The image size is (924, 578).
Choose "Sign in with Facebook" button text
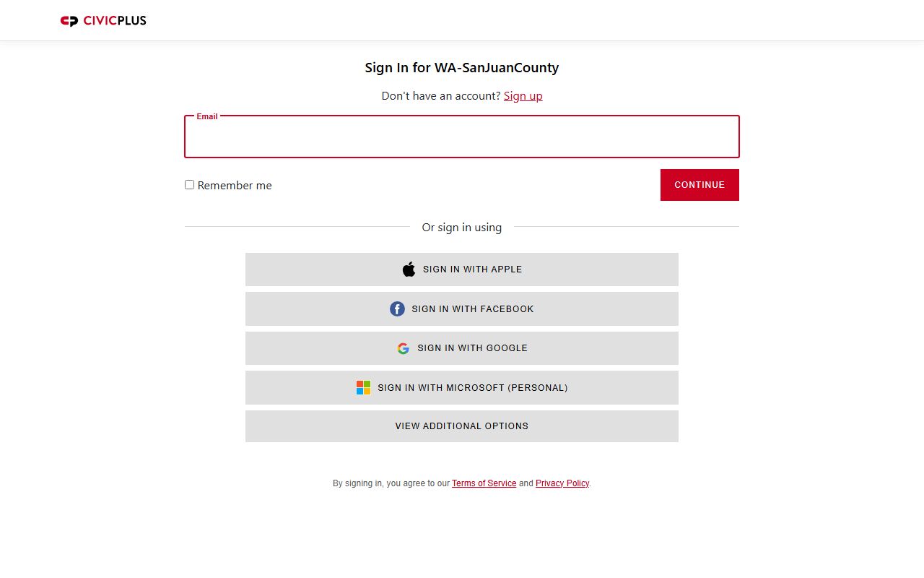coord(473,309)
